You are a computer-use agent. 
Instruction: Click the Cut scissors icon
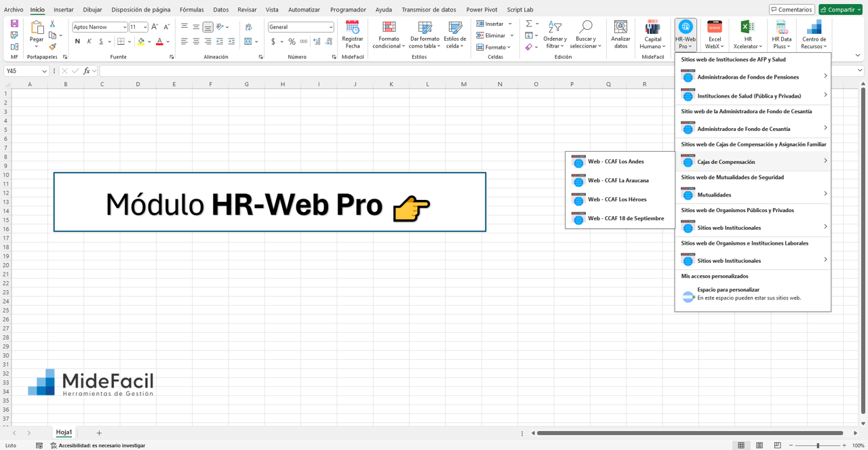[52, 24]
